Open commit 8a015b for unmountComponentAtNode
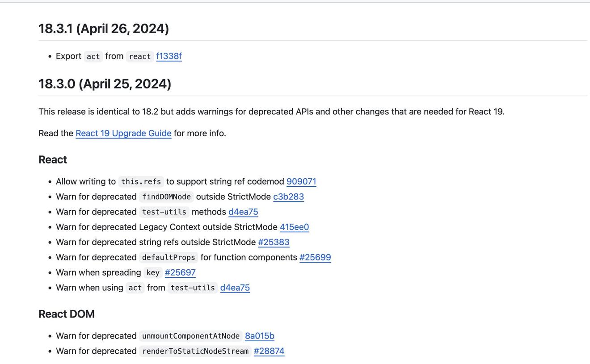The image size is (590, 364). 259,336
